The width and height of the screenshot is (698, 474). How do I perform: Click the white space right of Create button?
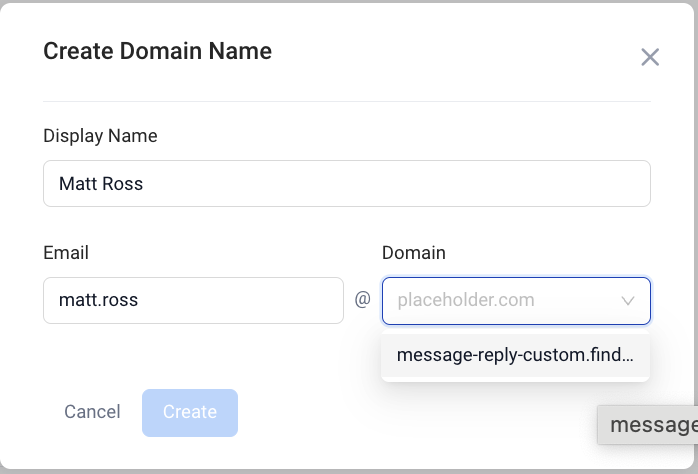(400, 412)
